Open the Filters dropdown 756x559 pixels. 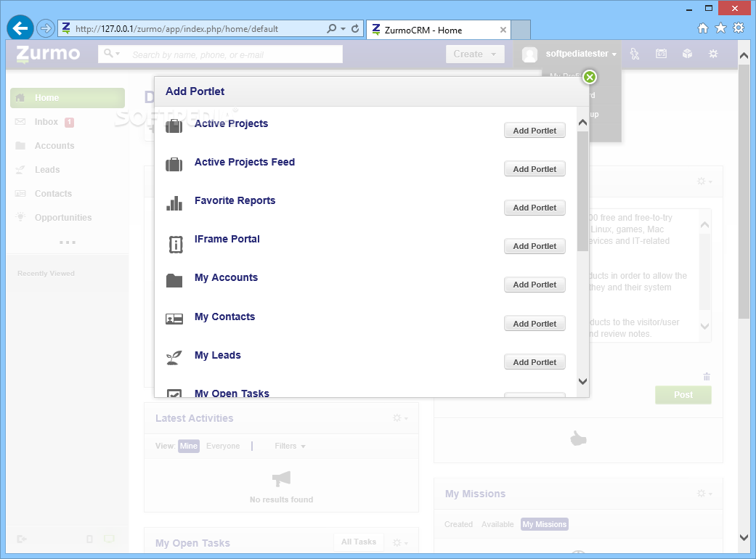click(x=290, y=446)
